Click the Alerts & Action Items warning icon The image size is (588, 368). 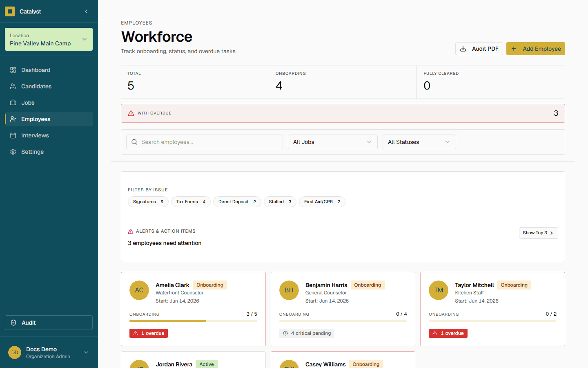point(131,231)
